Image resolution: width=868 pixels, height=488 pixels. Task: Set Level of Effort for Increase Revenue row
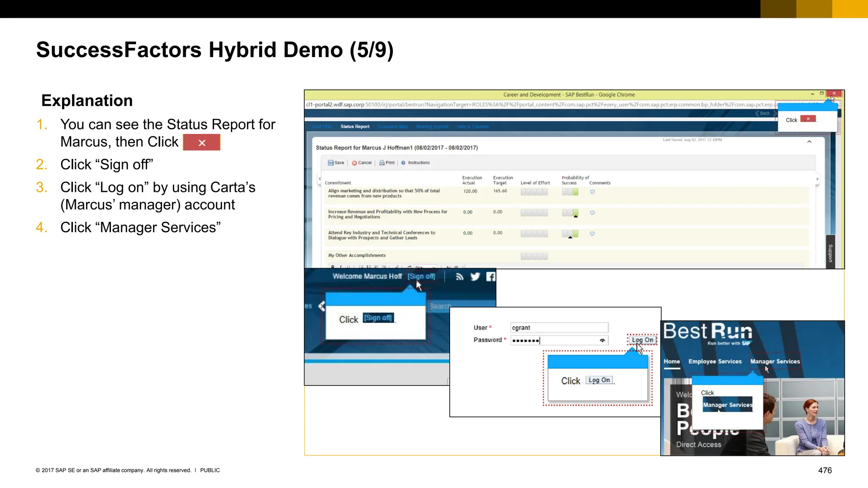pyautogui.click(x=534, y=213)
